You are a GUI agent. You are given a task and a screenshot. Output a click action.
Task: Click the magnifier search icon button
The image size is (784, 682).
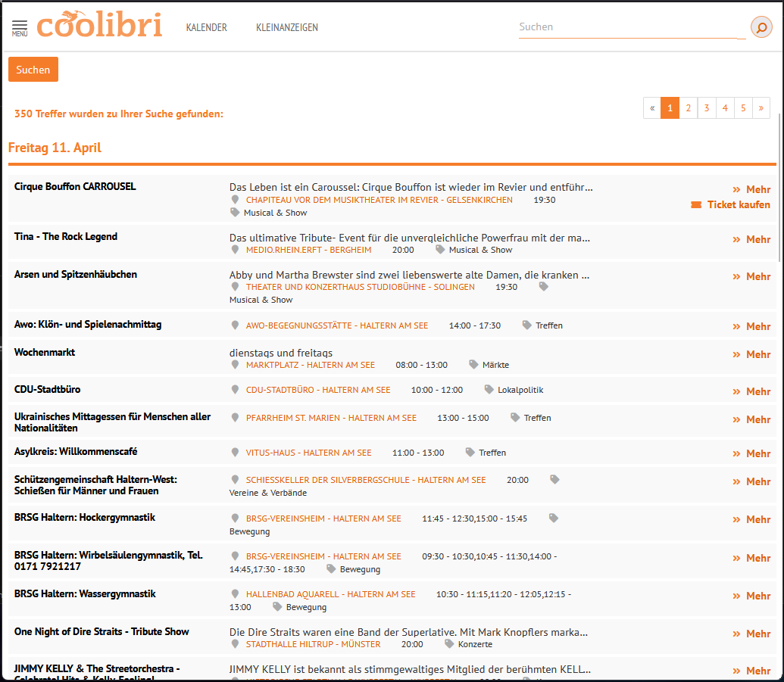761,27
